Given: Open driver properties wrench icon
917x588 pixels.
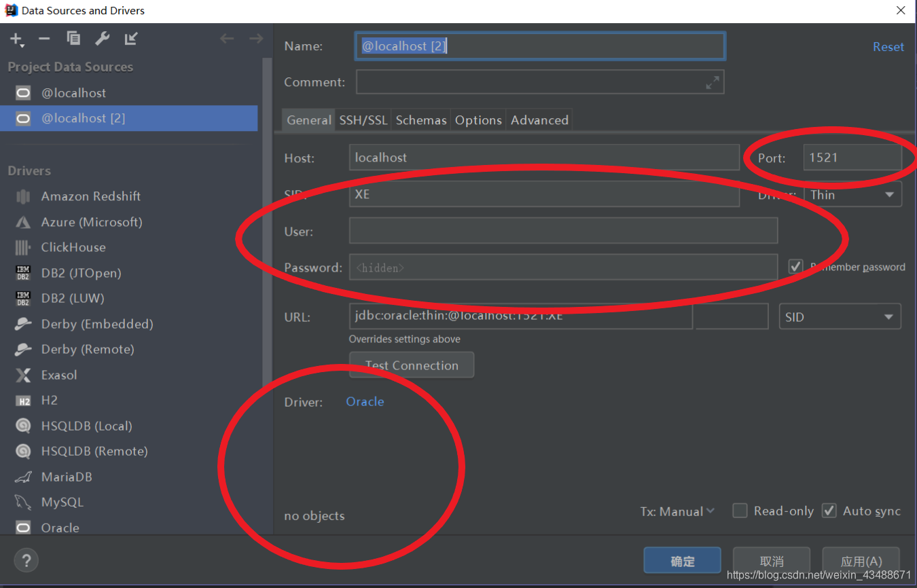Looking at the screenshot, I should pyautogui.click(x=103, y=39).
